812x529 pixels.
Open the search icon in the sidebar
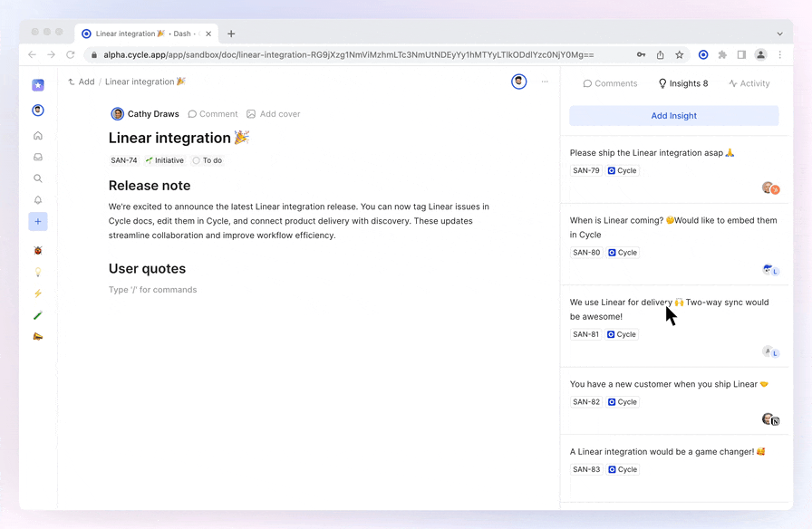pos(38,178)
